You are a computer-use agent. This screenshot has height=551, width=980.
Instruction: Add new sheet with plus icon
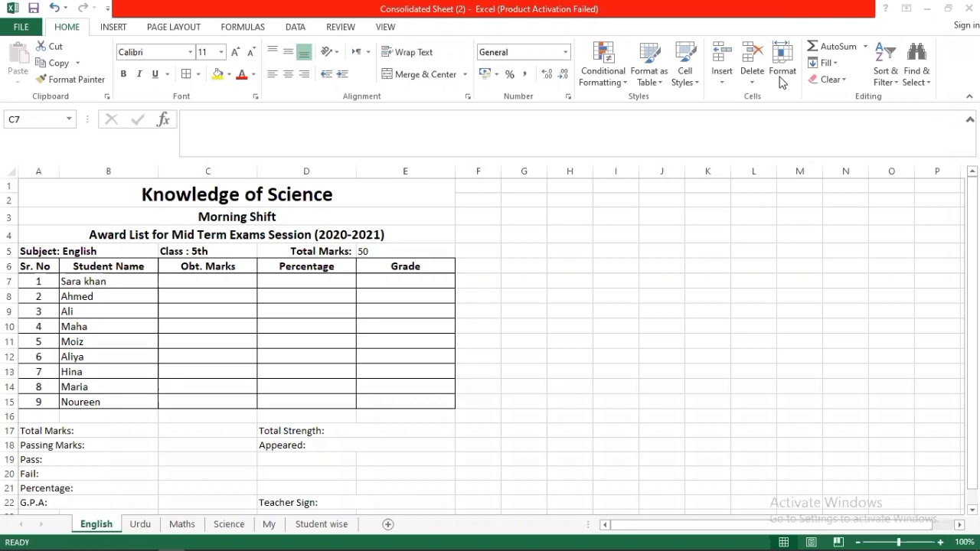[x=388, y=524]
